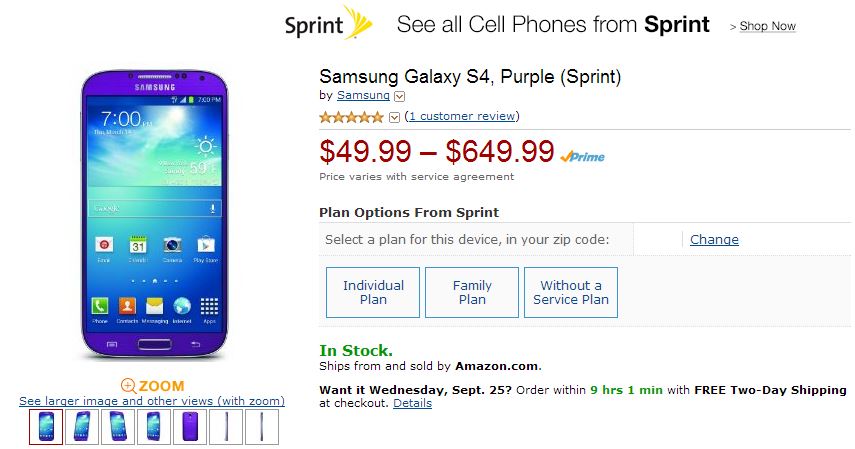Open the shipping Details link
This screenshot has width=855, height=449.
(412, 403)
